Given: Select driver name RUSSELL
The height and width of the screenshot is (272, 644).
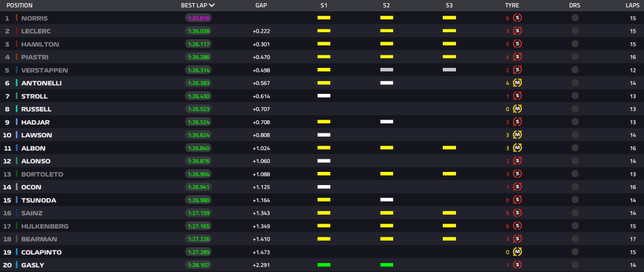Looking at the screenshot, I should [x=36, y=110].
